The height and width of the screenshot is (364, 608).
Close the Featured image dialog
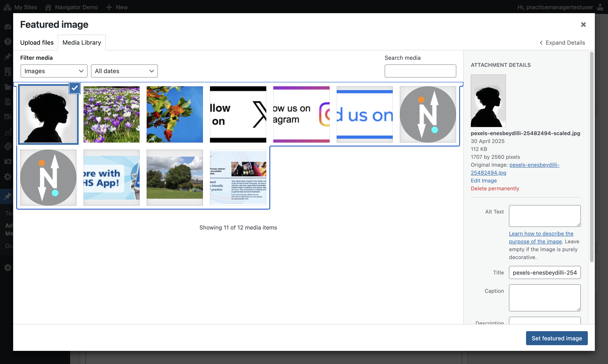click(x=583, y=25)
